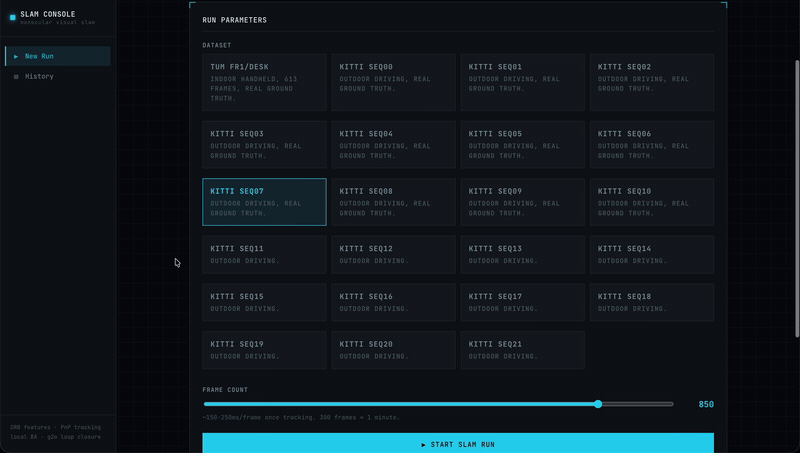Select the KITTI SEQ01 dataset card

tap(522, 83)
